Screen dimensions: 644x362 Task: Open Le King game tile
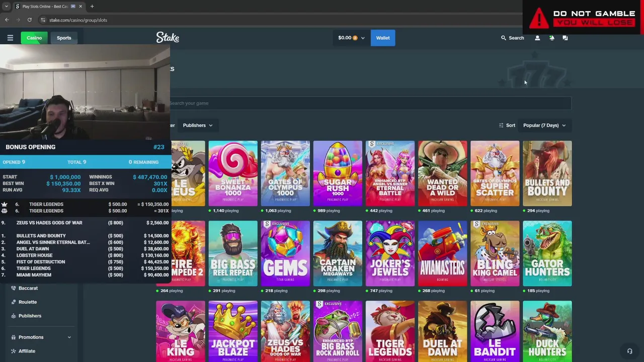(x=181, y=331)
